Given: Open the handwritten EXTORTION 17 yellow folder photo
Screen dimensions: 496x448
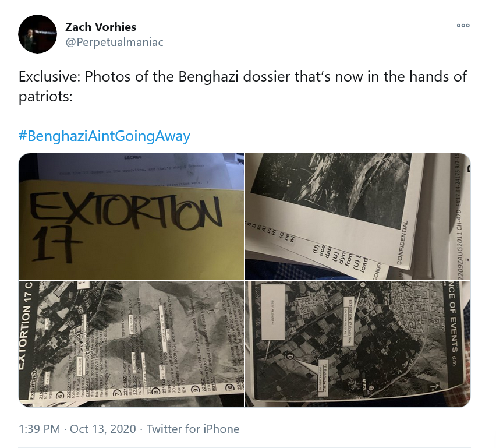Looking at the screenshot, I should pyautogui.click(x=131, y=216).
